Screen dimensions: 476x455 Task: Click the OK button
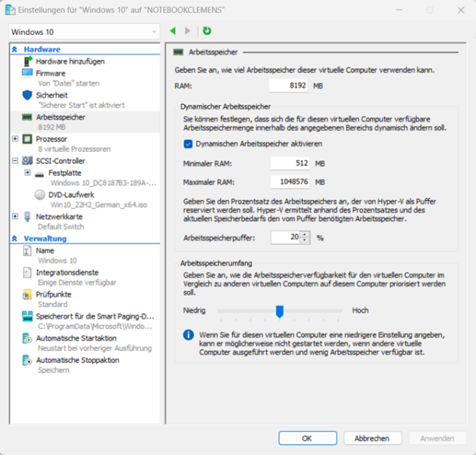tap(308, 438)
